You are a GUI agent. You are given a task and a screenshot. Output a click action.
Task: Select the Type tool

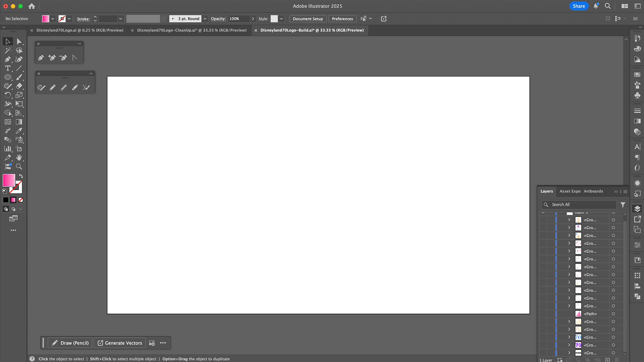8,68
